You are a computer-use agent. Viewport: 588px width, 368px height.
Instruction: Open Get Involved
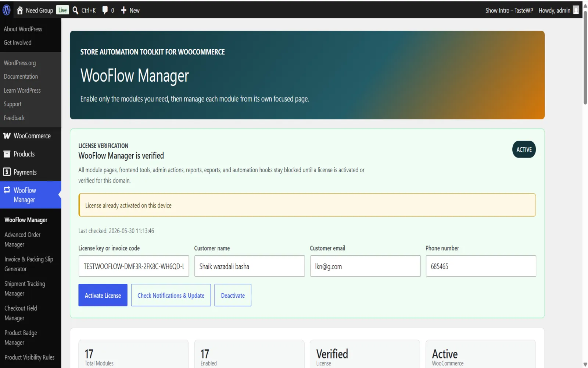(x=18, y=43)
